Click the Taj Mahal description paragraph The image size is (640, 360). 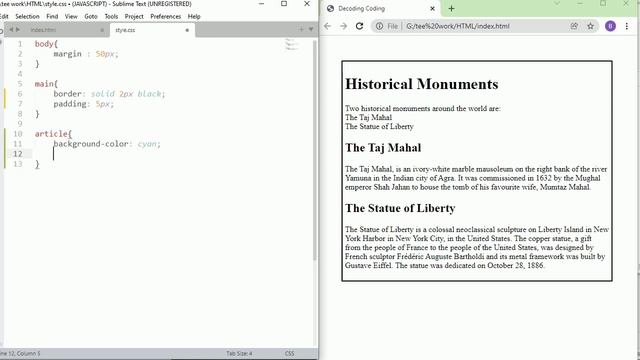(x=476, y=178)
